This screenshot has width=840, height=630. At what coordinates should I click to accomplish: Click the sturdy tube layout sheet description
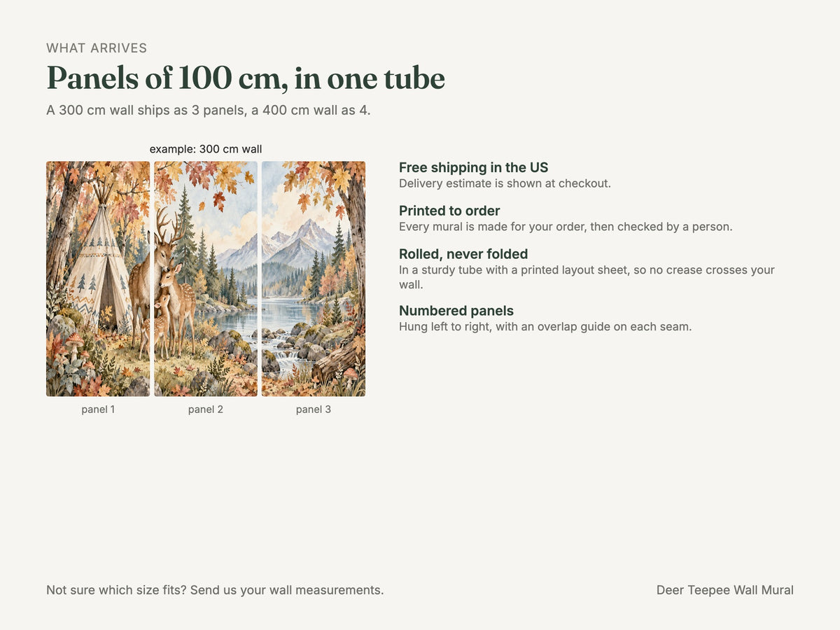tap(587, 277)
